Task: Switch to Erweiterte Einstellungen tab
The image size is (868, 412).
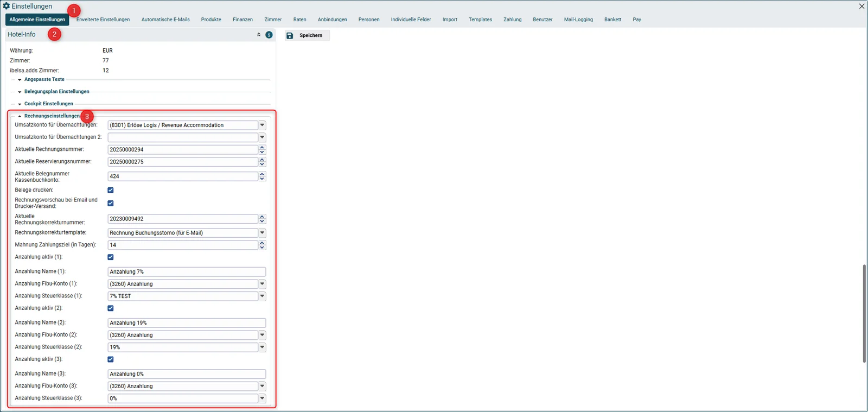Action: pyautogui.click(x=103, y=20)
